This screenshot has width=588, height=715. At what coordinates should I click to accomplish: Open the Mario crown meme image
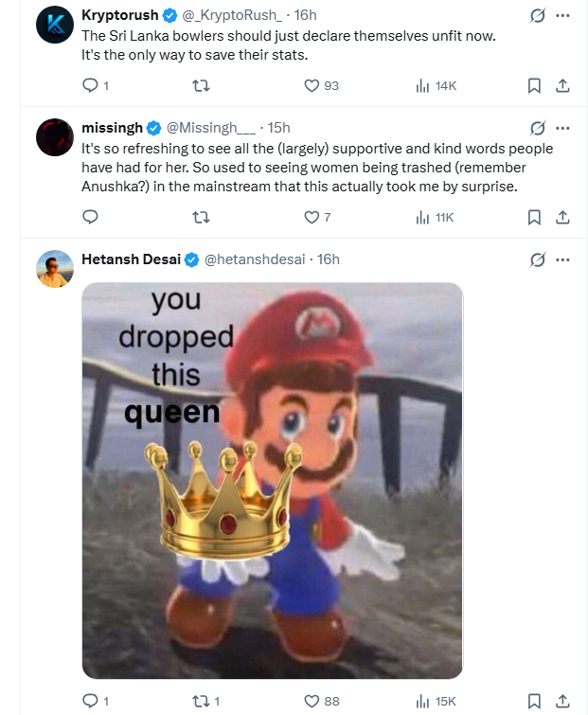point(273,480)
